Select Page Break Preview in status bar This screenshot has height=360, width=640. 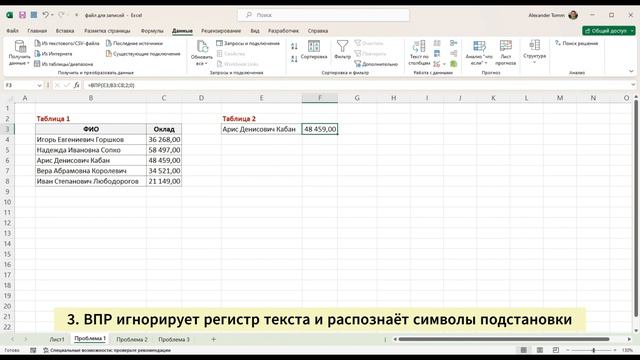click(556, 350)
